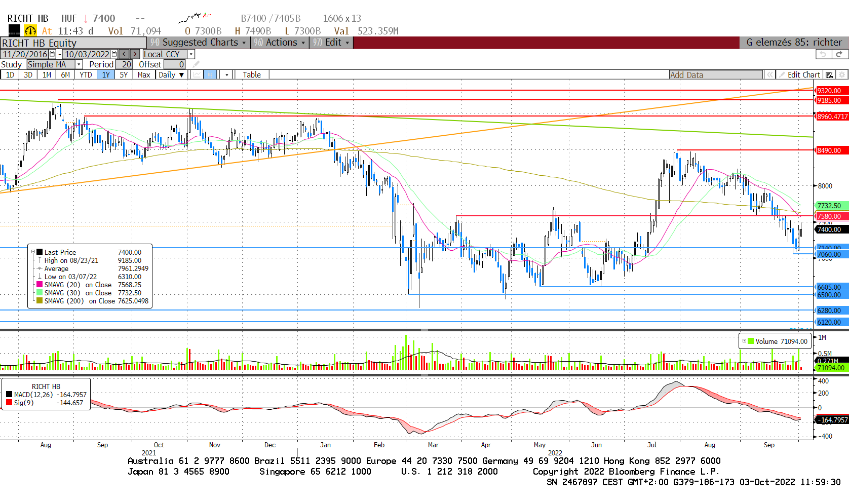The width and height of the screenshot is (849, 504).
Task: Open chart type dropdown arrow
Action: (x=226, y=75)
